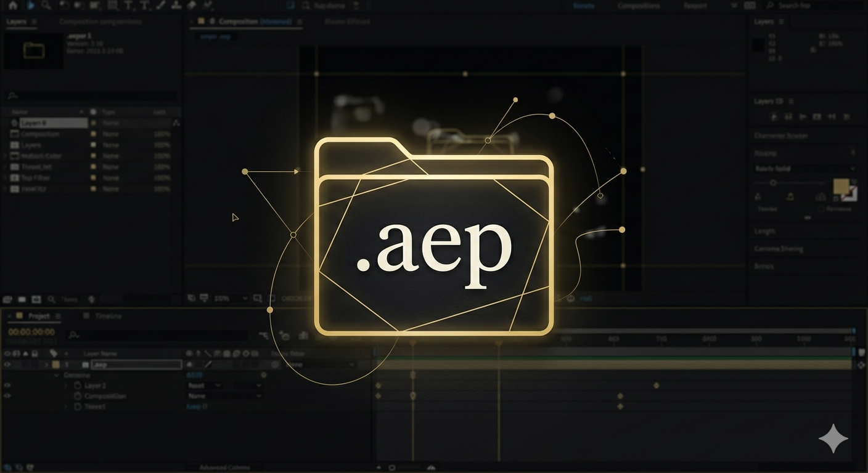Screen dimensions: 868x473
Task: Click the slider handle in the right panel
Action: coord(773,183)
